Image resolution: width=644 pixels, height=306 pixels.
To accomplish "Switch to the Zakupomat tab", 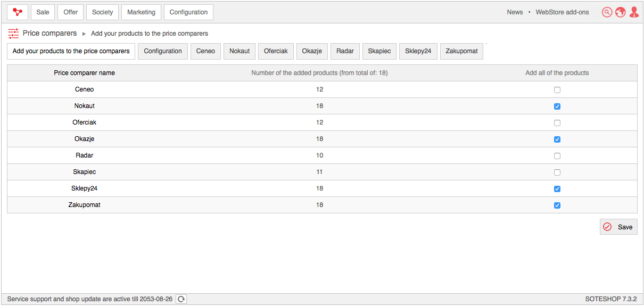I will pos(461,51).
